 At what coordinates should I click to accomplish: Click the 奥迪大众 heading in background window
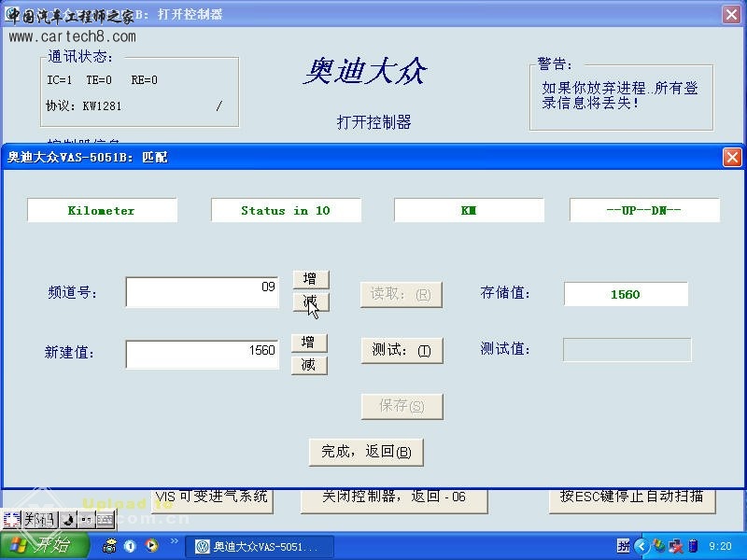point(365,71)
